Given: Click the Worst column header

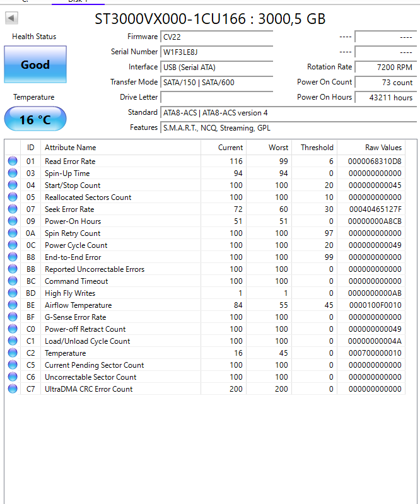Looking at the screenshot, I should [269, 148].
